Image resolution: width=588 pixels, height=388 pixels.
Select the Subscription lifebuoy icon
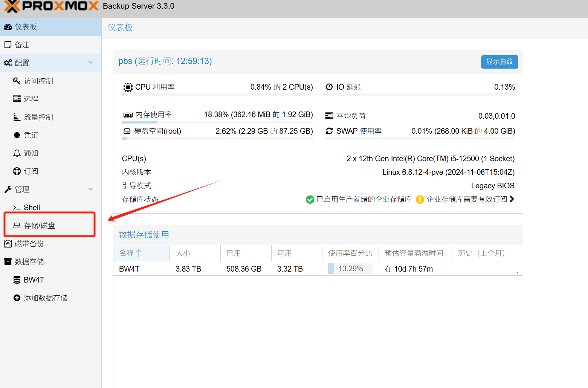tap(17, 171)
